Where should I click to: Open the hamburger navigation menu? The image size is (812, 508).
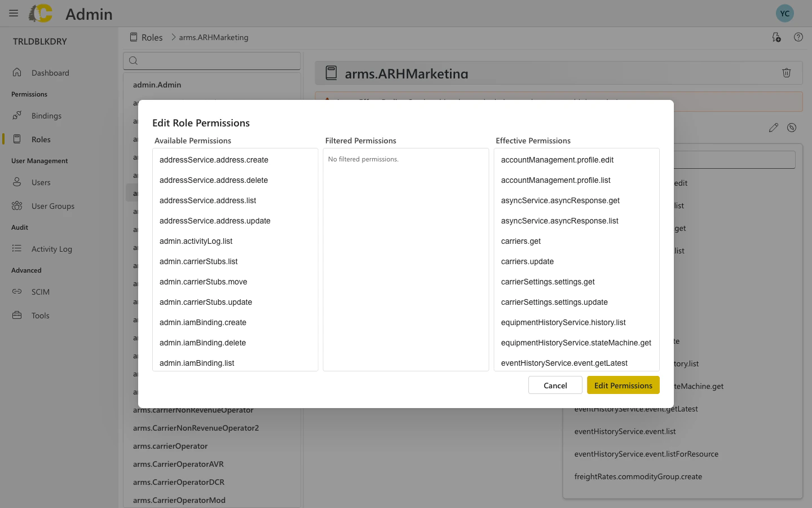point(14,13)
